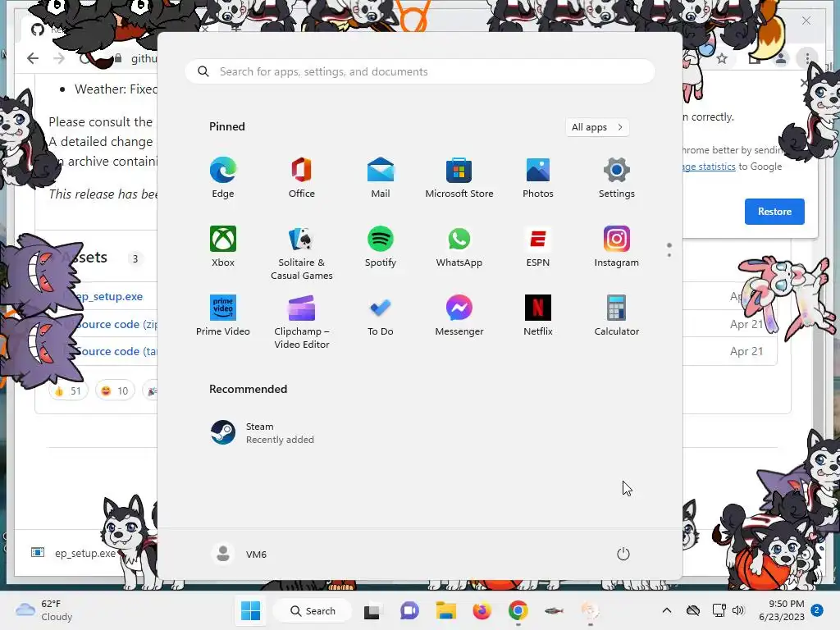The height and width of the screenshot is (630, 840).
Task: Open Clipchamp Video Editor
Action: (302, 322)
